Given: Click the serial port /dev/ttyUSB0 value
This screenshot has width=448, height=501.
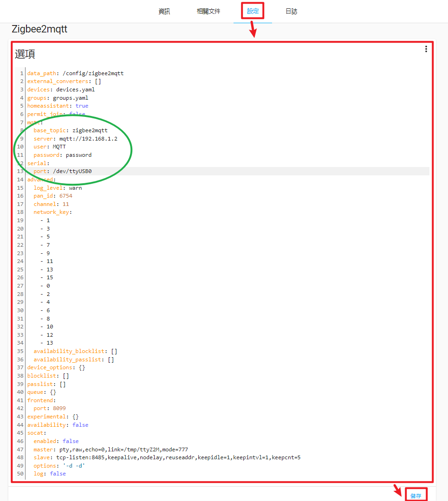Looking at the screenshot, I should (72, 172).
